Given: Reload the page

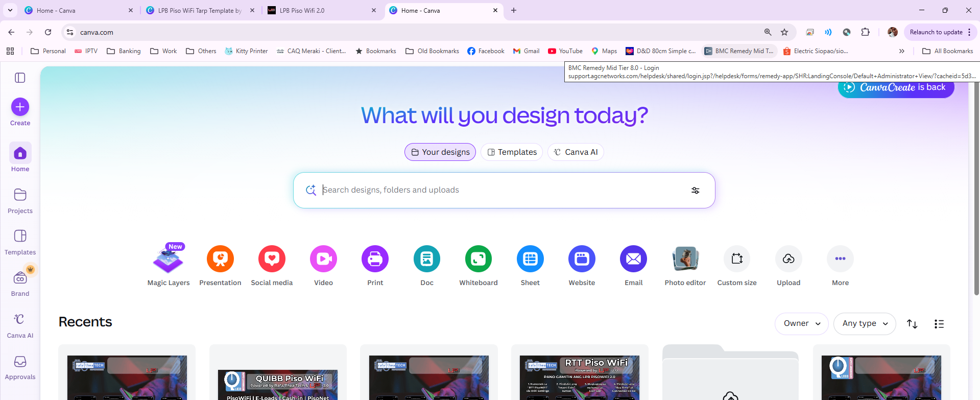Looking at the screenshot, I should coord(48,32).
